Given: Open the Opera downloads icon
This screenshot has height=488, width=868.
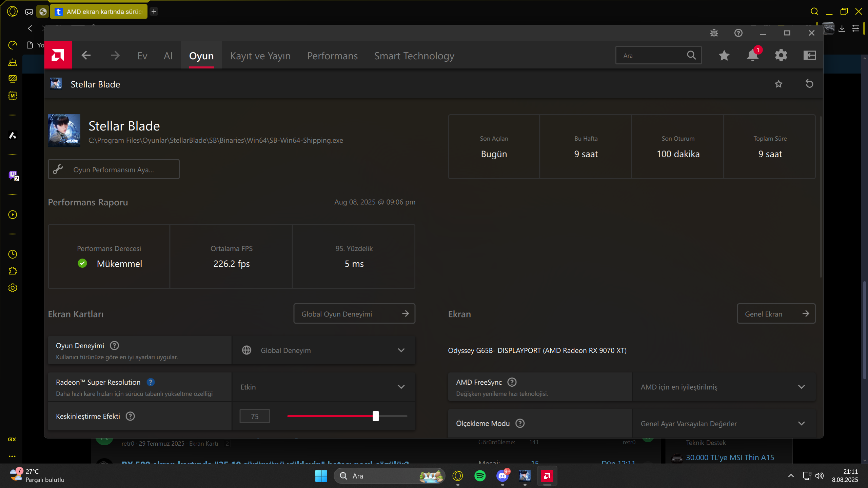Looking at the screenshot, I should pyautogui.click(x=842, y=28).
